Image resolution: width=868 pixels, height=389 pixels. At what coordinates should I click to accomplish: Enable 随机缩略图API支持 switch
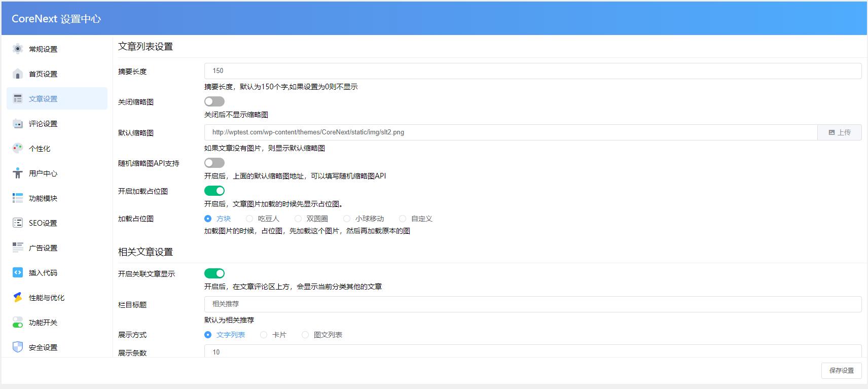point(214,163)
